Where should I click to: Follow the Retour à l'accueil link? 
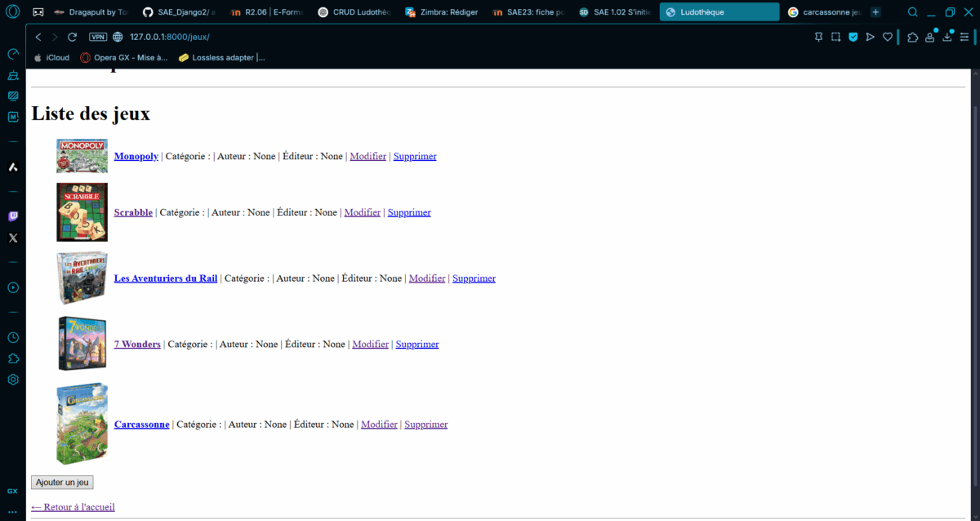pos(73,507)
